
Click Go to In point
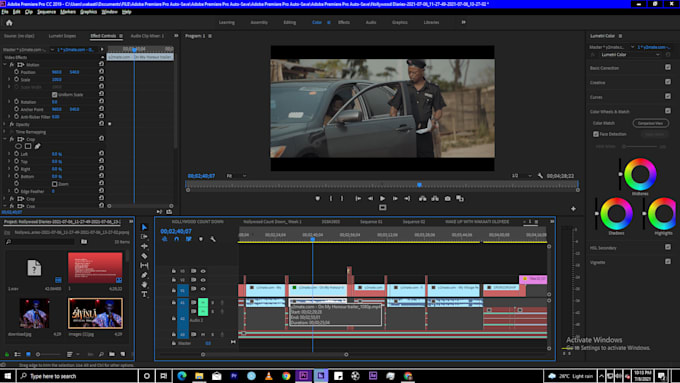pyautogui.click(x=358, y=199)
